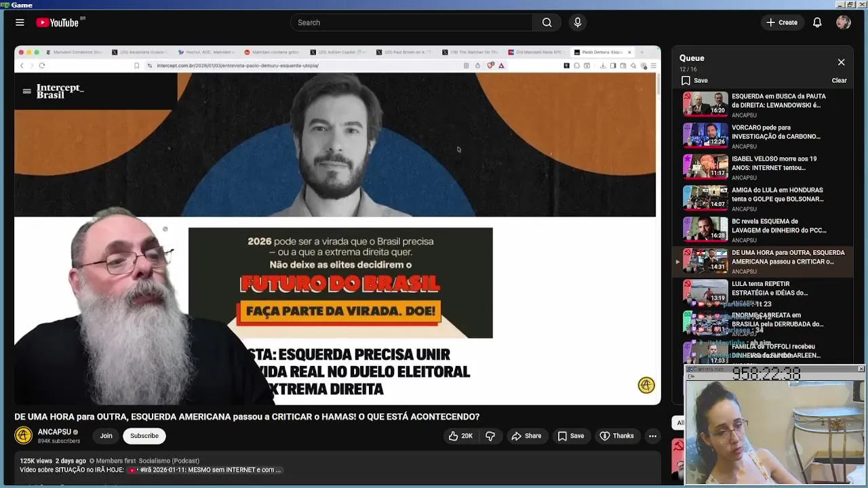Viewport: 868px width, 488px height.
Task: Click the Irã 2026-01-11 linked video
Action: [204, 470]
